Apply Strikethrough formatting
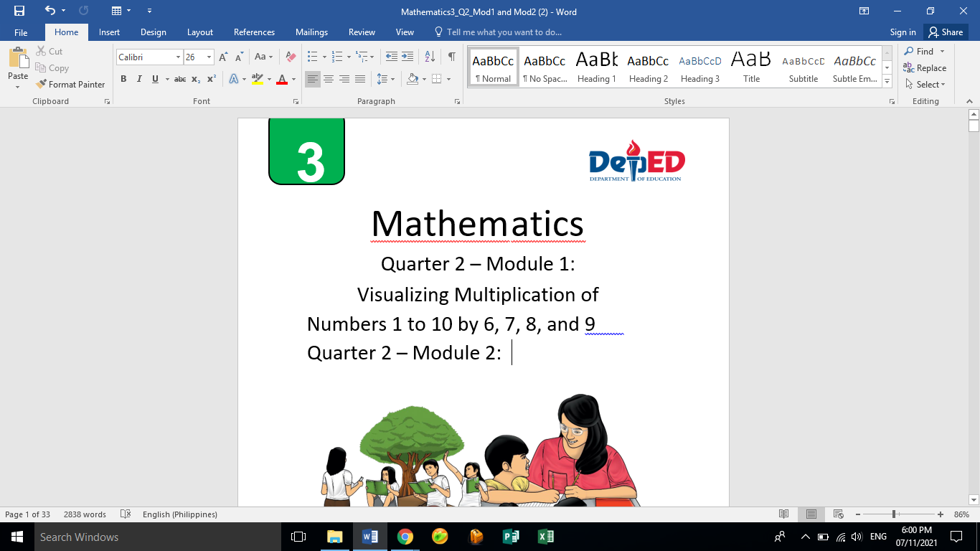The height and width of the screenshot is (551, 980). click(x=180, y=79)
